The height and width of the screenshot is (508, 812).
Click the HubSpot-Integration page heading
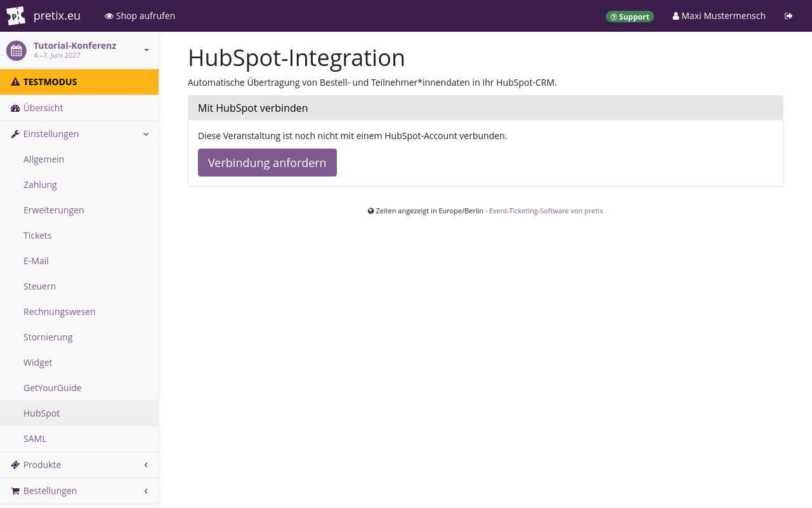296,58
